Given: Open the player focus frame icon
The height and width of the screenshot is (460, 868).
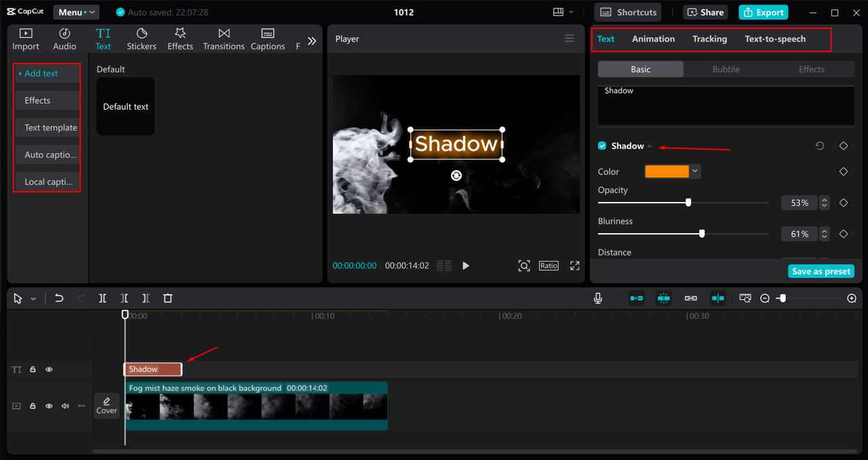Looking at the screenshot, I should (524, 266).
